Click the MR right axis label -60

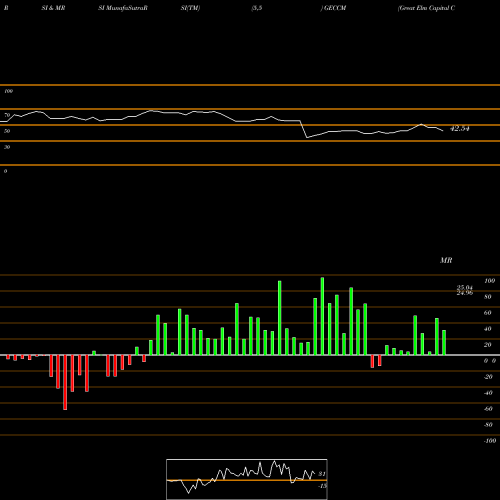click(488, 409)
